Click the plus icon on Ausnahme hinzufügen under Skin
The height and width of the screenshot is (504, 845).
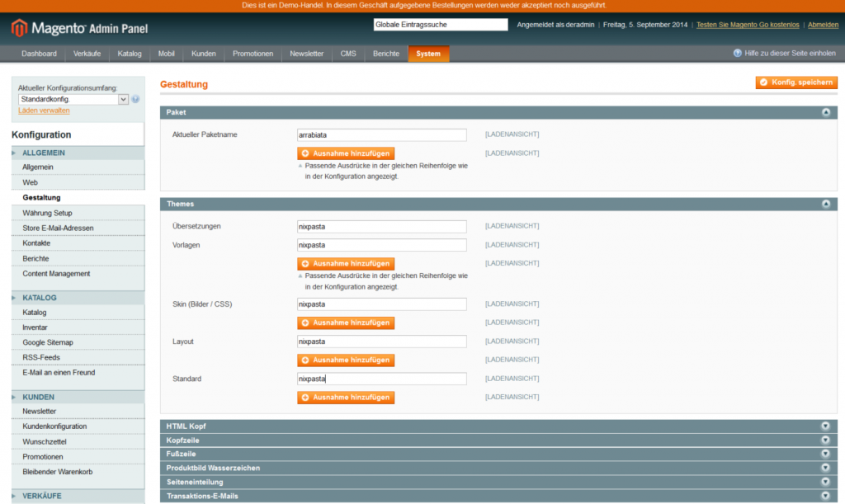(304, 323)
